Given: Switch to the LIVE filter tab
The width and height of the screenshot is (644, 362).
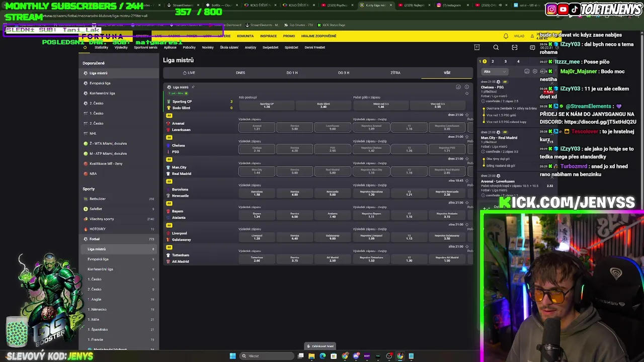Looking at the screenshot, I should [189, 73].
